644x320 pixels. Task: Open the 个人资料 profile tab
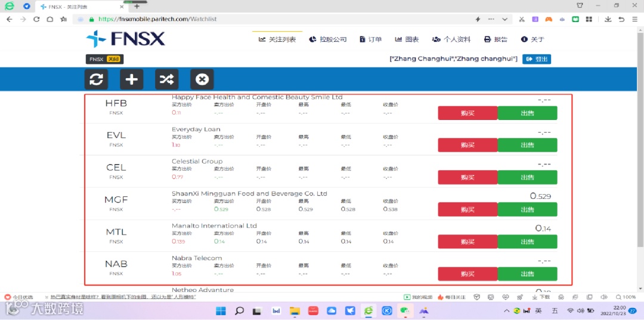click(x=451, y=39)
